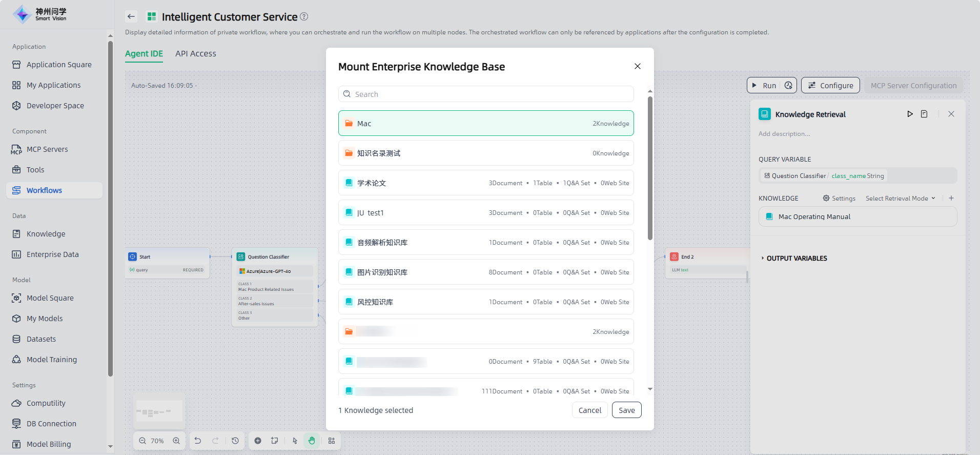Open the workflow version history
Viewport: 980px width, 455px height.
(235, 441)
